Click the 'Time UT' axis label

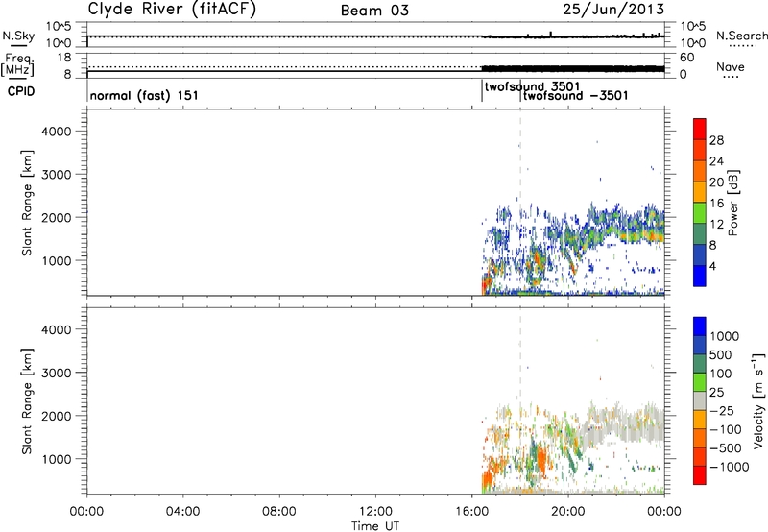[x=375, y=526]
